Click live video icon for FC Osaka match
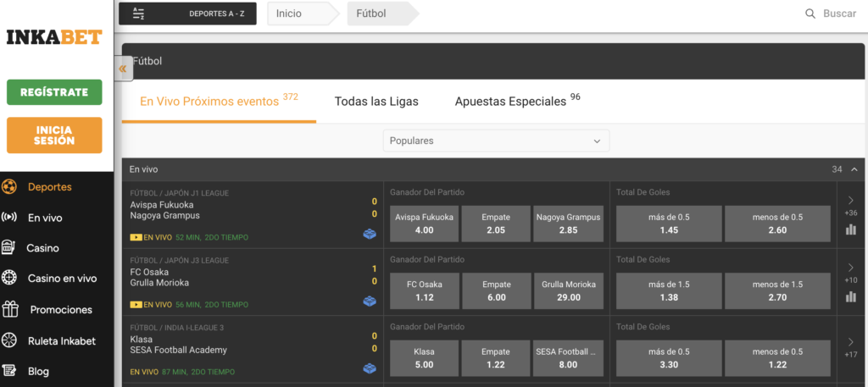The width and height of the screenshot is (868, 387). coord(136,305)
